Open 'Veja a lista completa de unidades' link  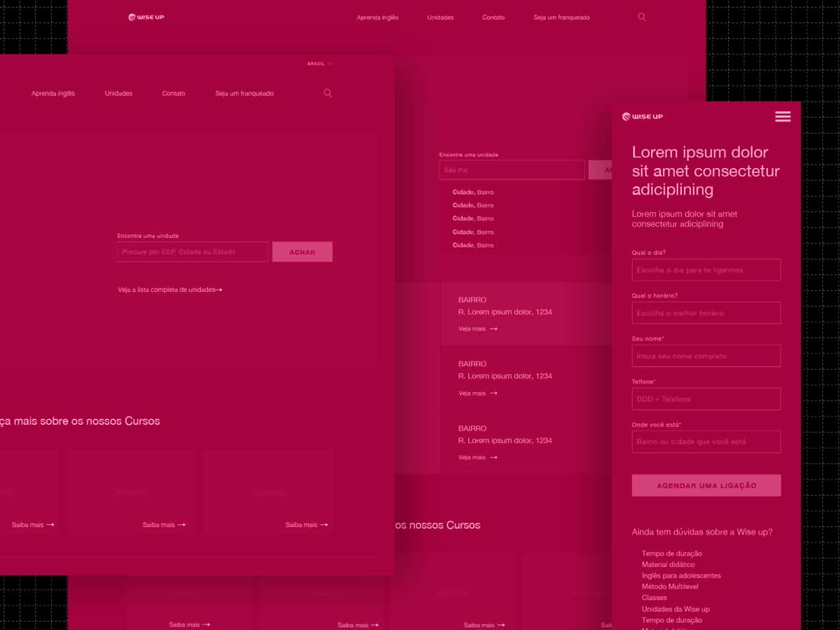[170, 290]
